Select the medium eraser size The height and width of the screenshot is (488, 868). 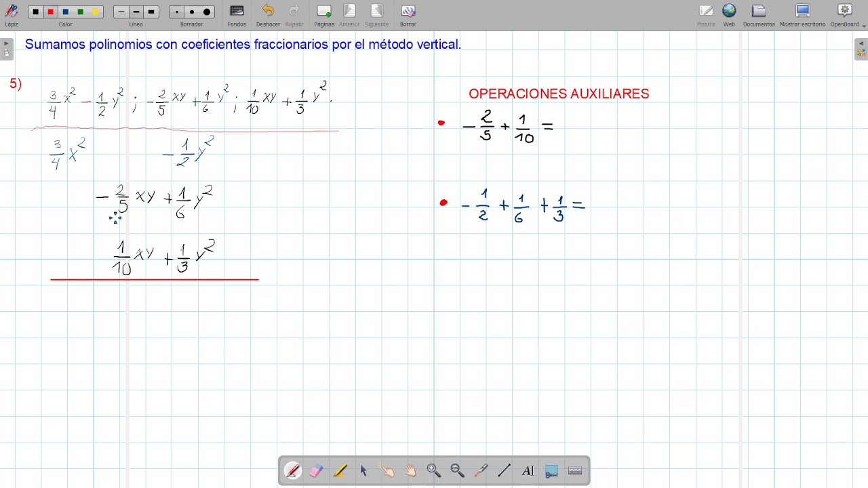[x=192, y=12]
